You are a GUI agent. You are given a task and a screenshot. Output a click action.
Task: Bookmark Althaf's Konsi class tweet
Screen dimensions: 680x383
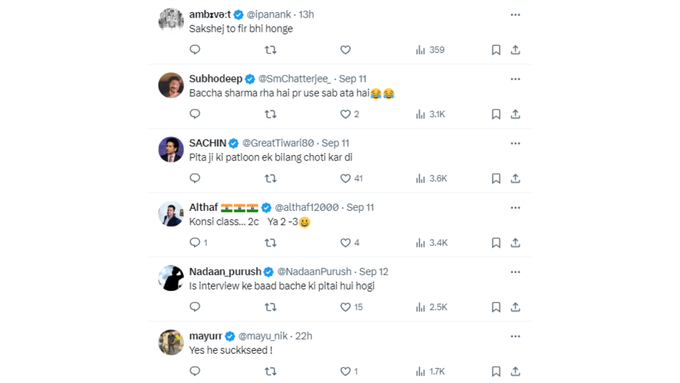click(496, 243)
